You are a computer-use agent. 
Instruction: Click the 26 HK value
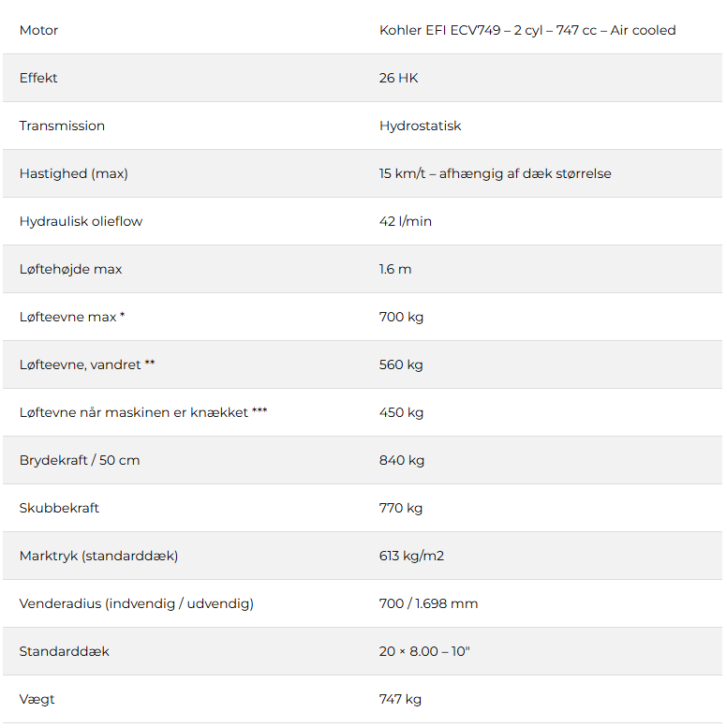tap(398, 78)
